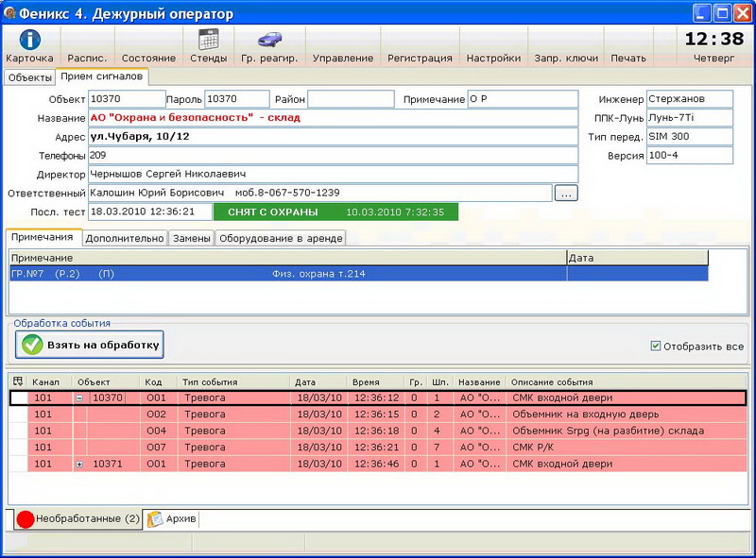This screenshot has width=756, height=558.
Task: Click the Объект input field
Action: [x=127, y=99]
